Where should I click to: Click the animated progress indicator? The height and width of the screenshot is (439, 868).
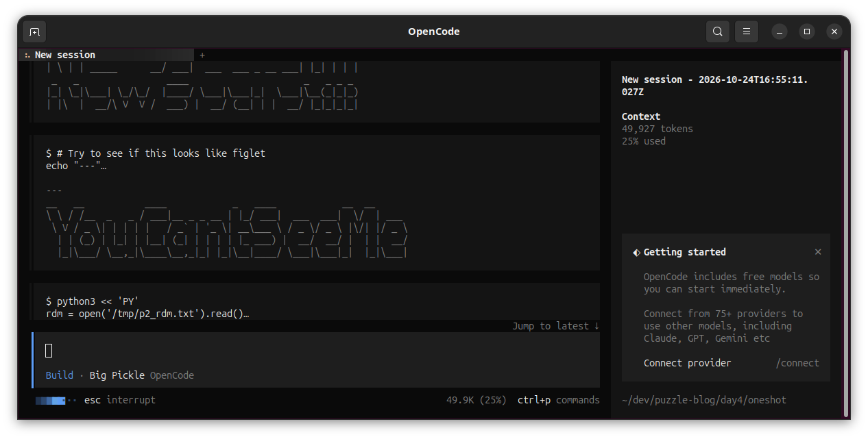(56, 400)
